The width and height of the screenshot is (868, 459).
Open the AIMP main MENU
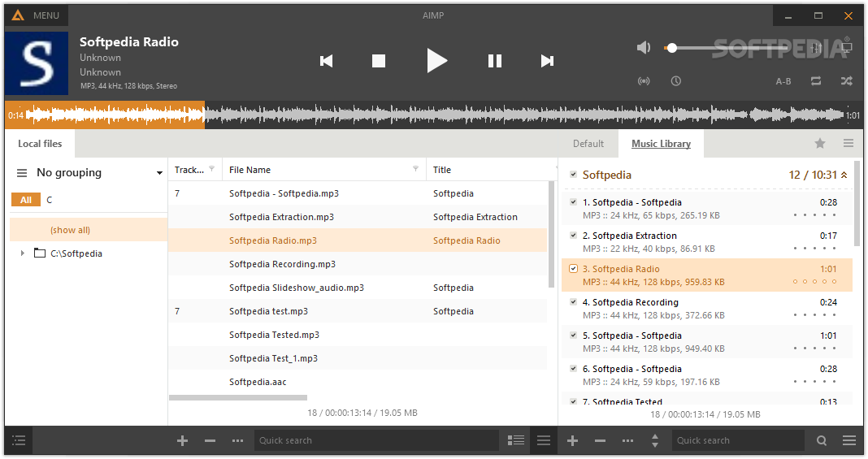pos(37,15)
